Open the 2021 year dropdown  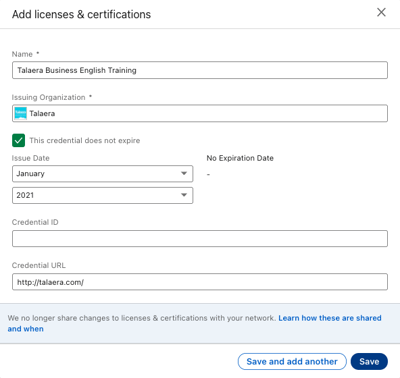pos(102,195)
